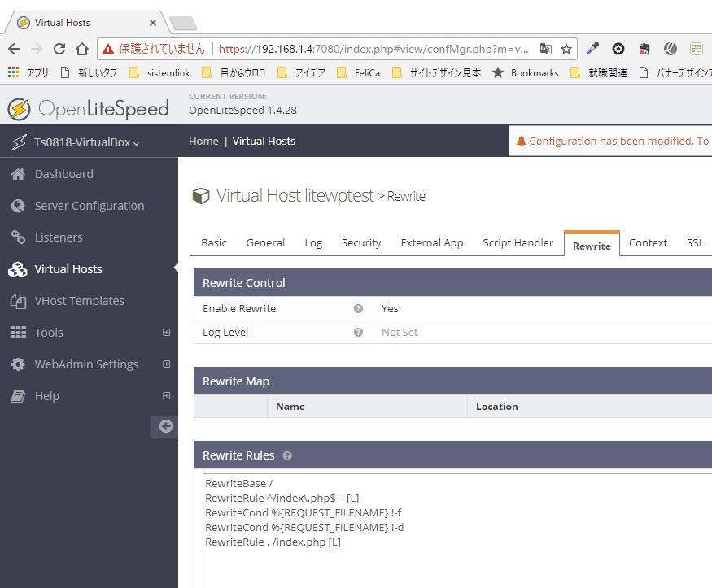Show help for Enable Rewrite
712x588 pixels.
pyautogui.click(x=358, y=308)
